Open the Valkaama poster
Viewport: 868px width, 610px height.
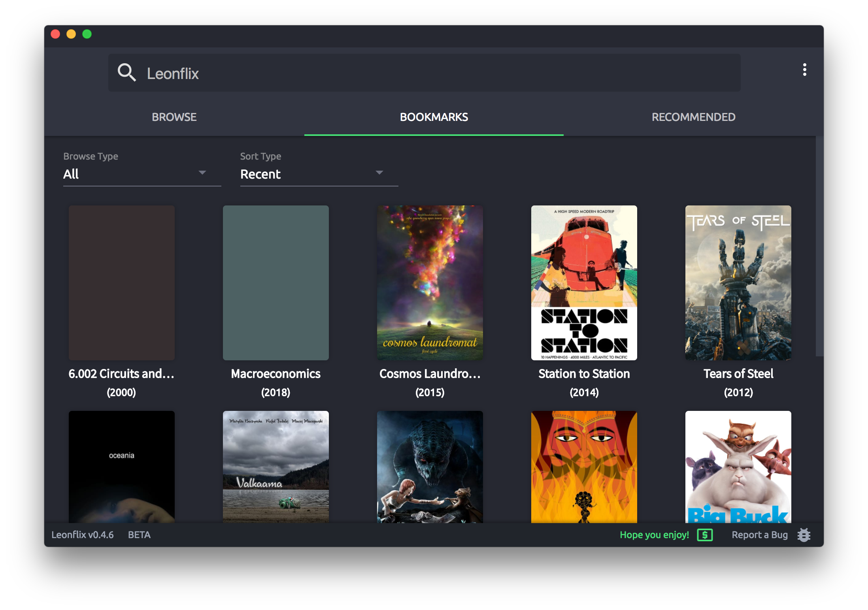tap(276, 467)
